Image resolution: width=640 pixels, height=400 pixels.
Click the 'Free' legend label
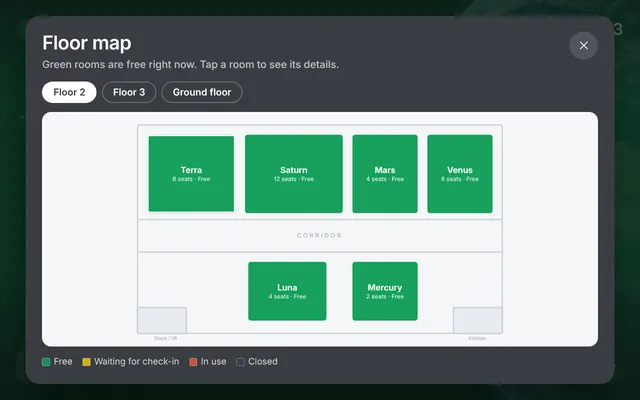(x=63, y=362)
